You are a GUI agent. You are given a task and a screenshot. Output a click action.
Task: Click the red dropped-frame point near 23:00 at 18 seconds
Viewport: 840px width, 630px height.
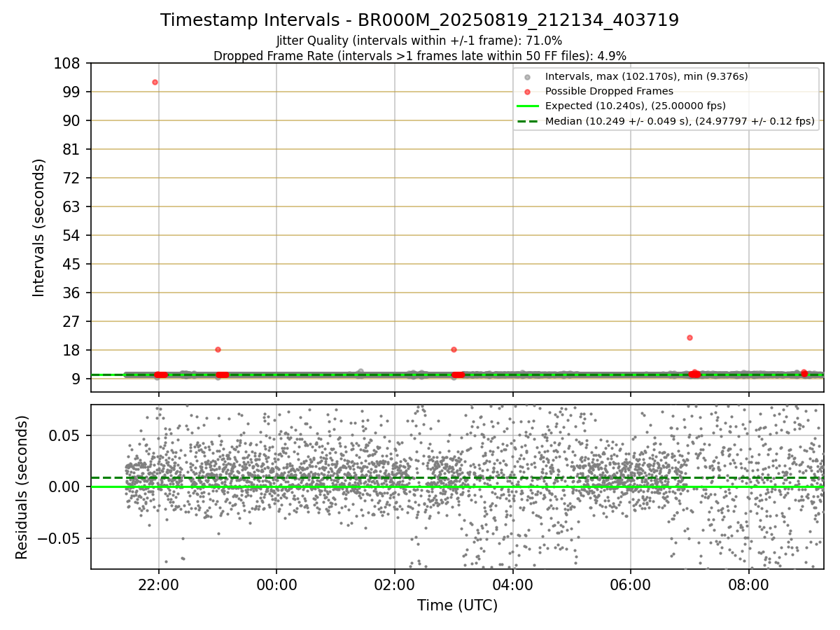click(x=218, y=349)
